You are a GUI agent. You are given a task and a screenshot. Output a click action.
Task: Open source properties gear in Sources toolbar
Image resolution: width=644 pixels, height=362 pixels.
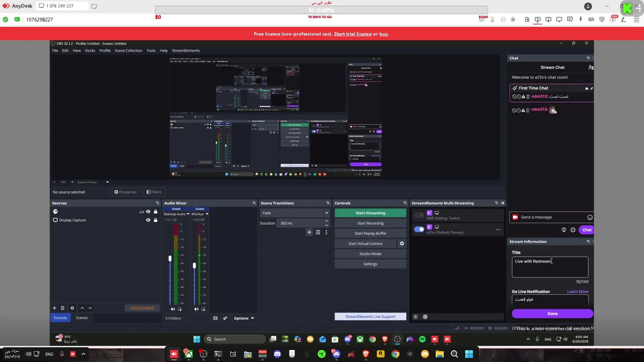tap(72, 308)
